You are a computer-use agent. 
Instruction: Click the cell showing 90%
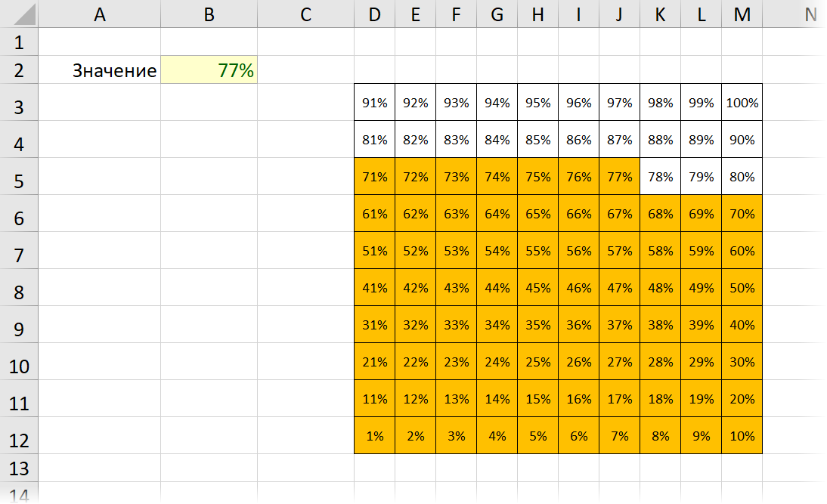pyautogui.click(x=742, y=139)
